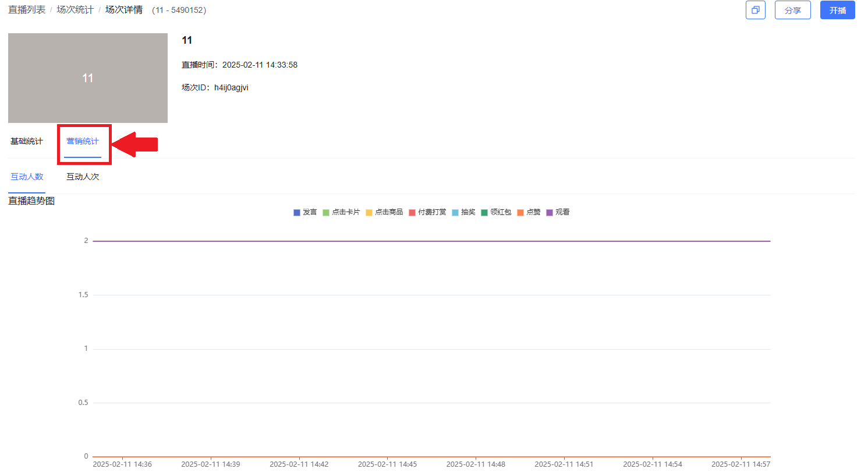The width and height of the screenshot is (868, 472).
Task: Toggle the 观看 legend series
Action: coord(558,212)
